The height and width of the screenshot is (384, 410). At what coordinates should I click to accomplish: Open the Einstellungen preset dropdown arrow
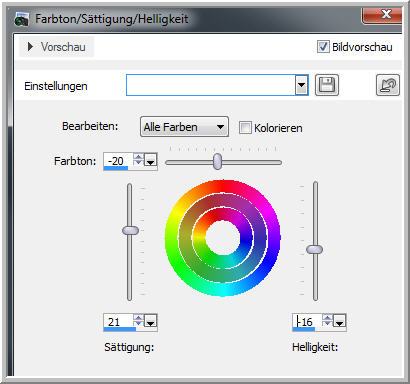(301, 85)
